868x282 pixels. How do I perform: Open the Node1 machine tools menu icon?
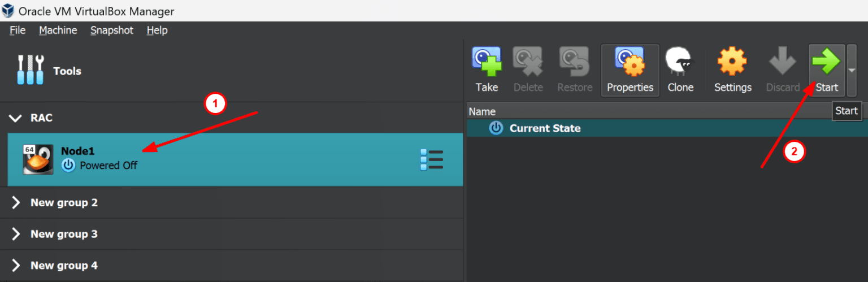point(432,160)
